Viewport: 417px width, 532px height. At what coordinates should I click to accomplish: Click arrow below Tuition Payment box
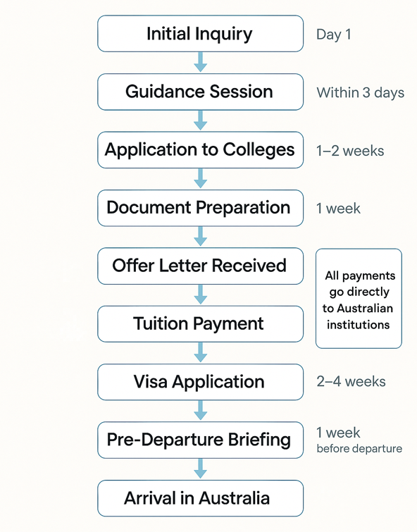coord(200,352)
